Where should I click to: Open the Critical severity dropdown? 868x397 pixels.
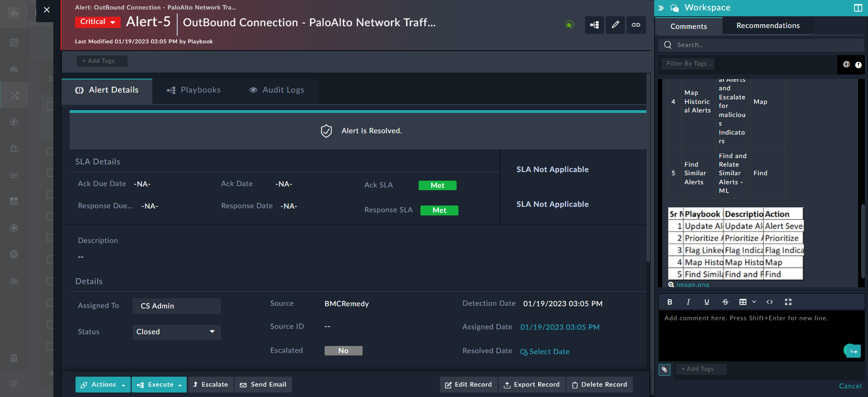coord(98,22)
